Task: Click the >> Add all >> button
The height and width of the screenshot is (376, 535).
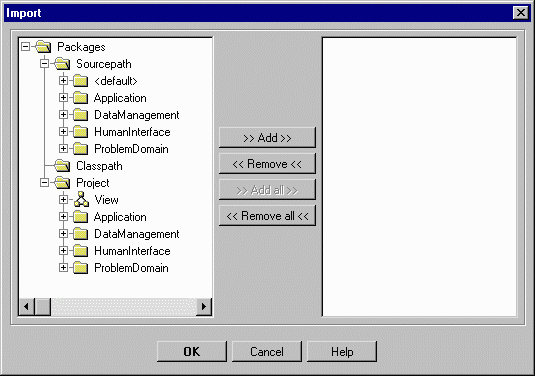Action: click(267, 190)
